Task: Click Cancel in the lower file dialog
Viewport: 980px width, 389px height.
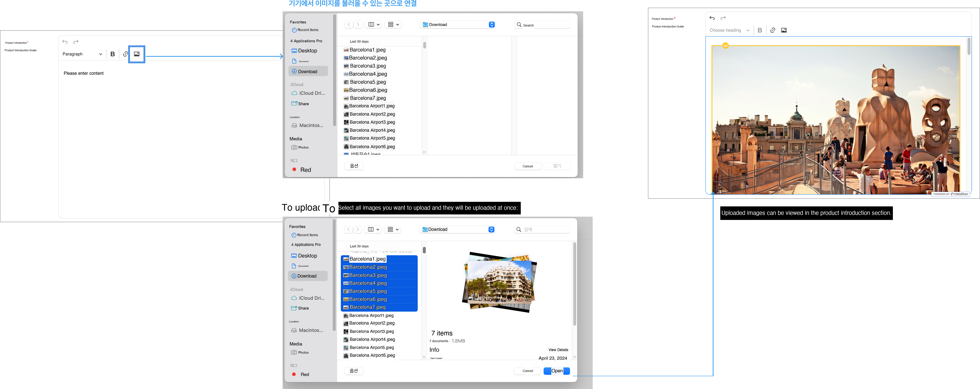Action: click(x=528, y=371)
